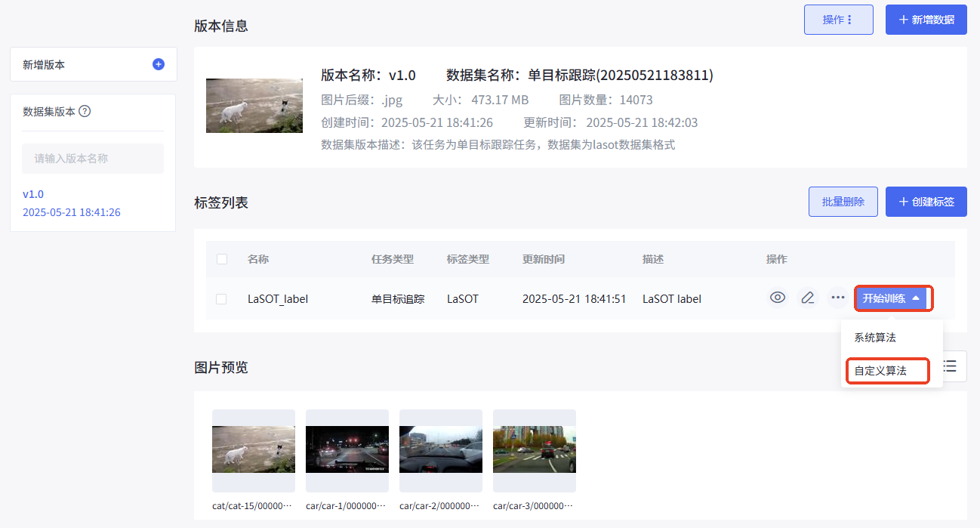Open the cat/cat-15 preview thumbnail
Screen dimensions: 980x528
(x=254, y=449)
